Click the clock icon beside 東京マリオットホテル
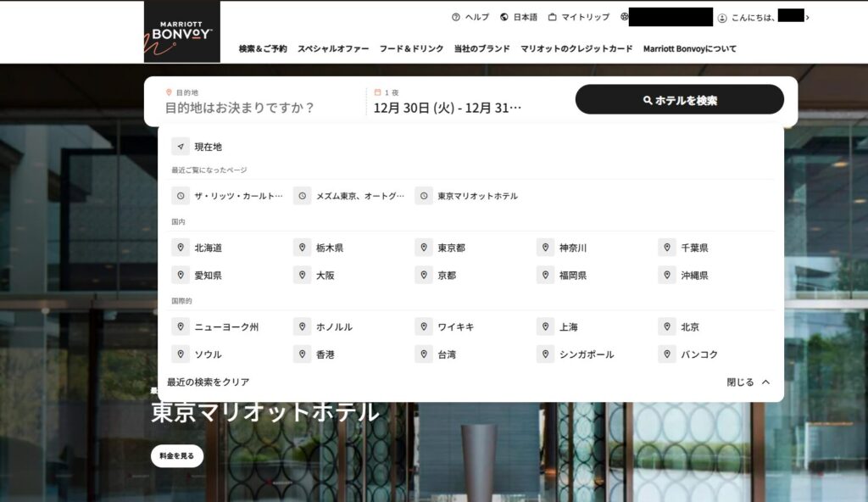The width and height of the screenshot is (868, 502). 423,195
